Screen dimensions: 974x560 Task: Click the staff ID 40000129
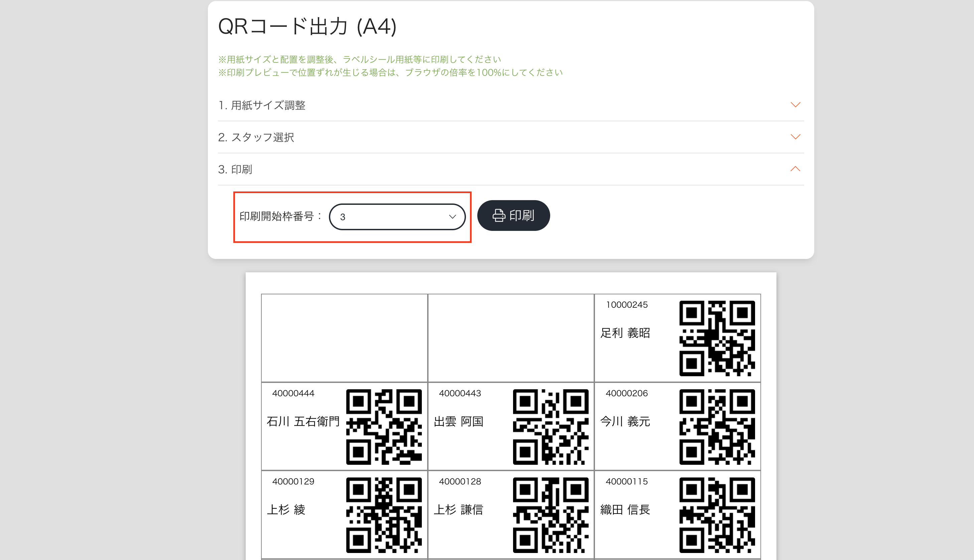293,481
